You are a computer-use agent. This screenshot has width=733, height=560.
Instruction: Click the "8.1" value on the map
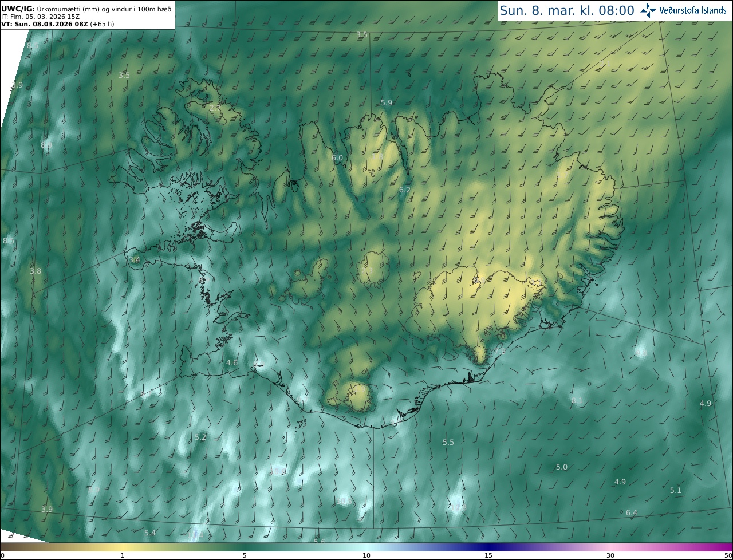tap(577, 401)
